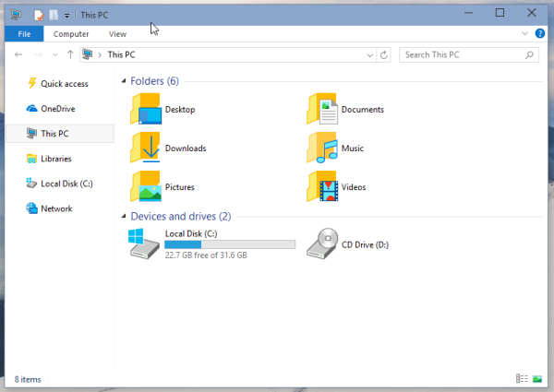
Task: Switch to the Computer ribbon tab
Action: click(x=71, y=34)
